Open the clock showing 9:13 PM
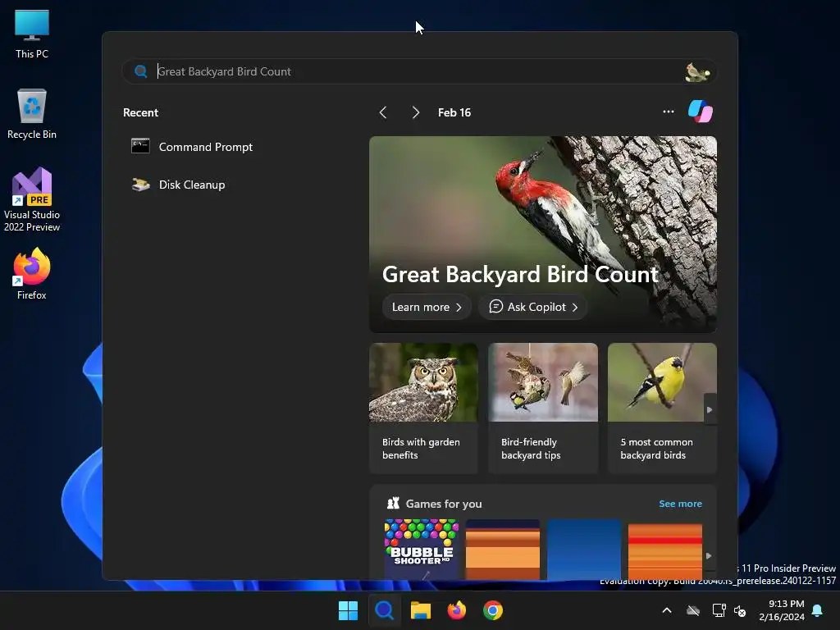 pyautogui.click(x=782, y=610)
